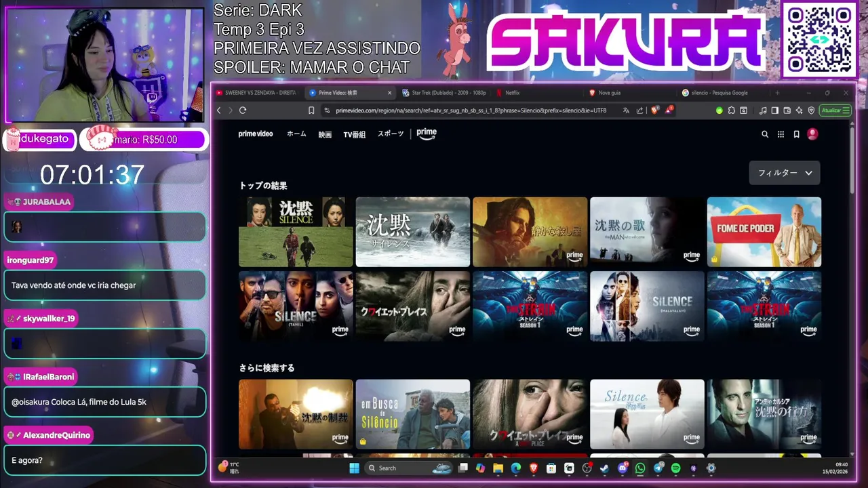Open the Prime Video apps grid icon

(x=781, y=134)
